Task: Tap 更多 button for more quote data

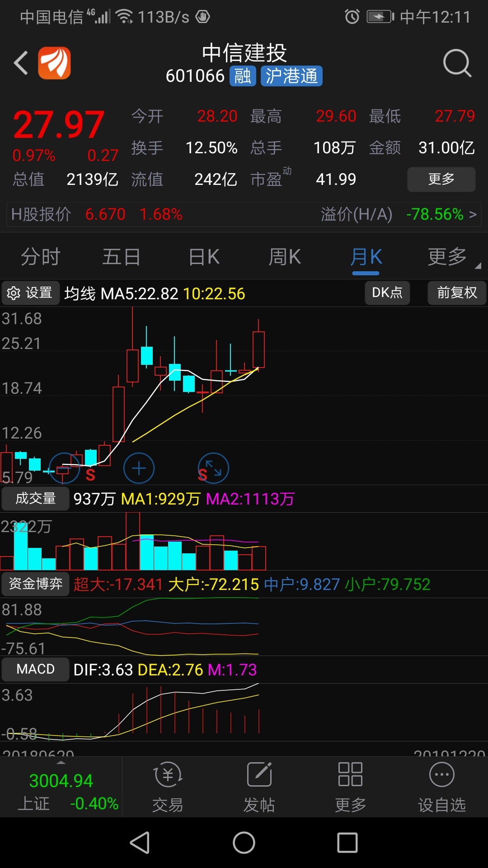Action: click(441, 179)
